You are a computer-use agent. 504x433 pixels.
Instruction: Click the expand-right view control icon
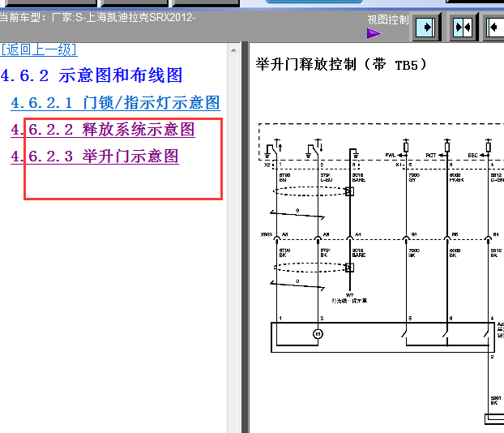click(x=426, y=28)
